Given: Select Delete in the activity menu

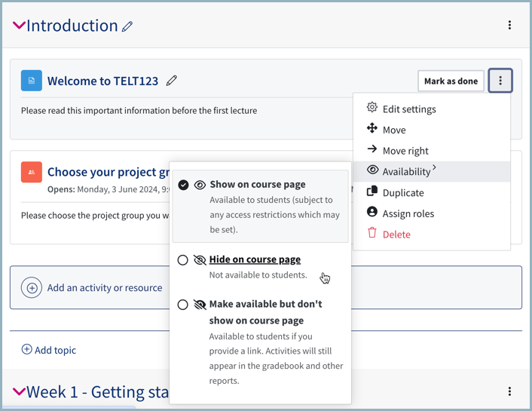Looking at the screenshot, I should click(x=396, y=235).
